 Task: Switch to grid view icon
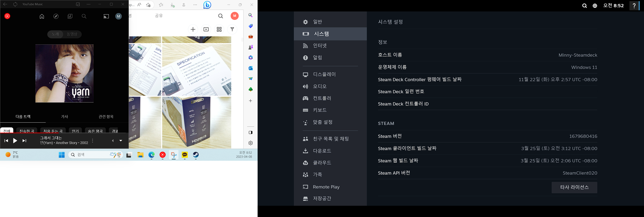coord(219,30)
